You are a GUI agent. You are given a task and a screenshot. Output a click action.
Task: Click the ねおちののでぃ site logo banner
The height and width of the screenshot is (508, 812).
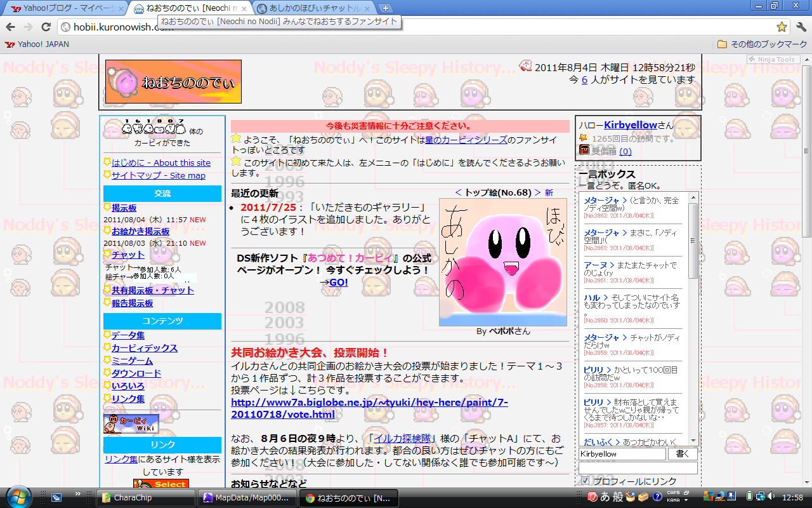click(x=173, y=81)
